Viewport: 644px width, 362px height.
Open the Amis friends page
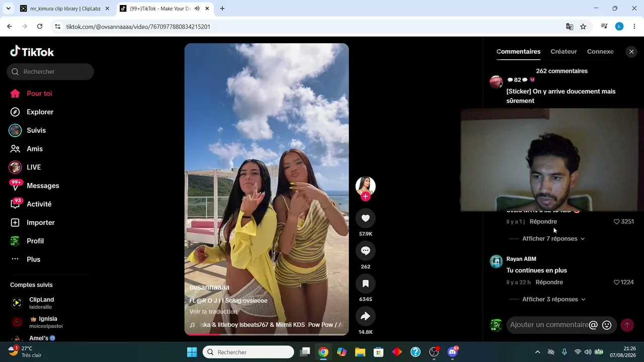coord(27,149)
